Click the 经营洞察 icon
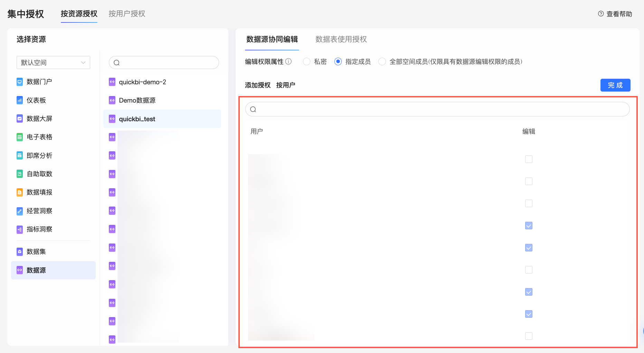The width and height of the screenshot is (644, 353). pos(20,211)
